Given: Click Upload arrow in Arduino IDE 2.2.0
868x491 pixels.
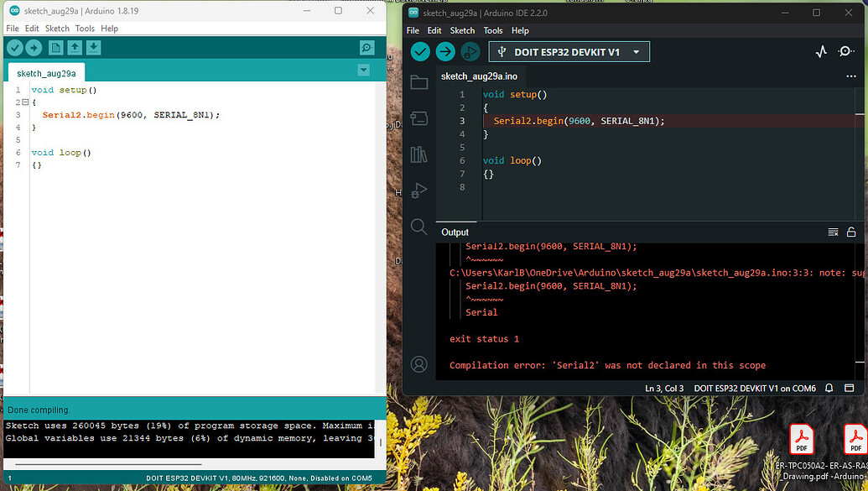Looking at the screenshot, I should [x=445, y=52].
